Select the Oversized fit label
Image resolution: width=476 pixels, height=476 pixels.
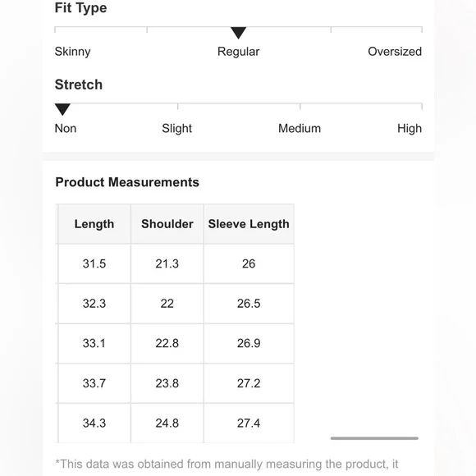pyautogui.click(x=395, y=52)
